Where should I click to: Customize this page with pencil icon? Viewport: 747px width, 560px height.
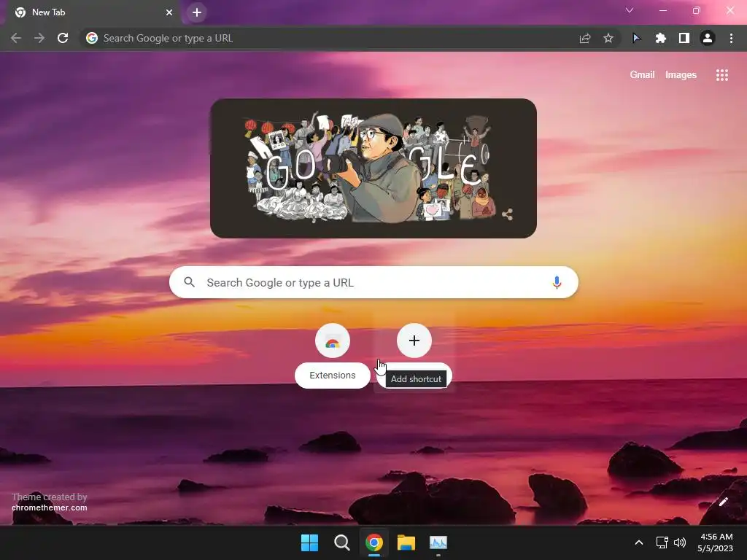pos(724,502)
